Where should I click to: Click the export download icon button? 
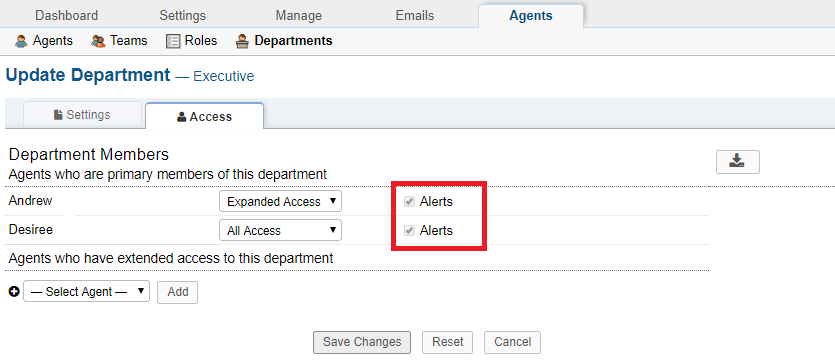(x=738, y=162)
